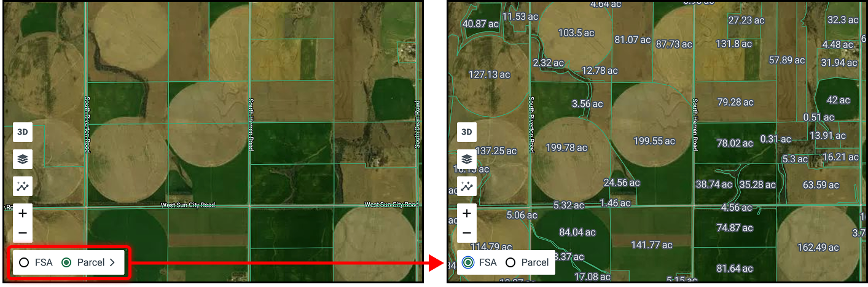Screen dimensions: 868x287
Task: Click the 199.78 ac circular field
Action: [x=566, y=148]
